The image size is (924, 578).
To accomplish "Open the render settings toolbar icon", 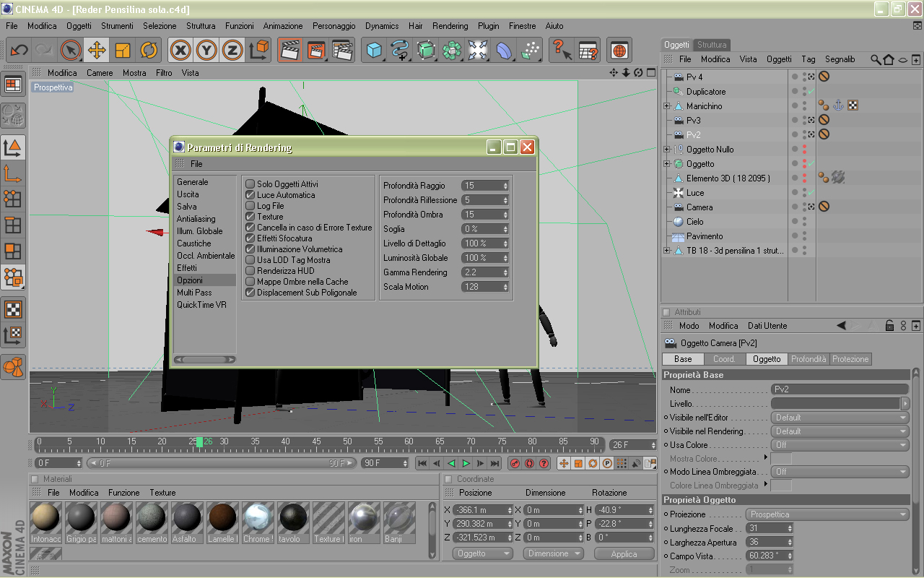I will pyautogui.click(x=342, y=50).
